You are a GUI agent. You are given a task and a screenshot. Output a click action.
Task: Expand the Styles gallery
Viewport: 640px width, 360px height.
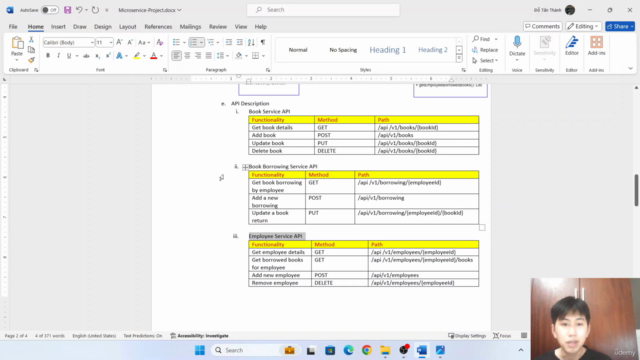pos(459,59)
